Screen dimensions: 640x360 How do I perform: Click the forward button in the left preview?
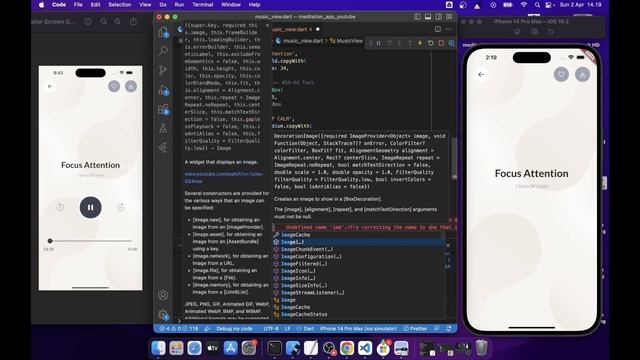121,207
